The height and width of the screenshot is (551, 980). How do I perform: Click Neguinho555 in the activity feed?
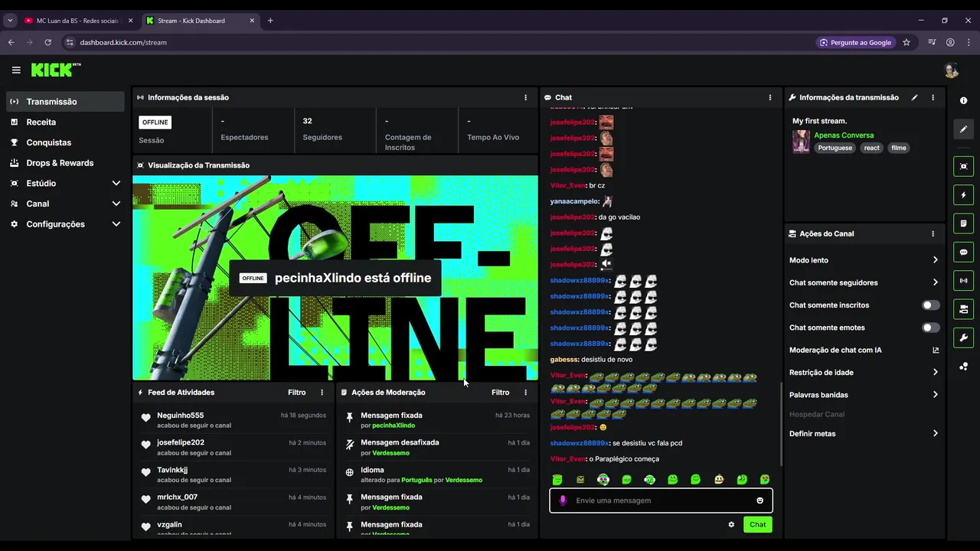click(x=180, y=416)
